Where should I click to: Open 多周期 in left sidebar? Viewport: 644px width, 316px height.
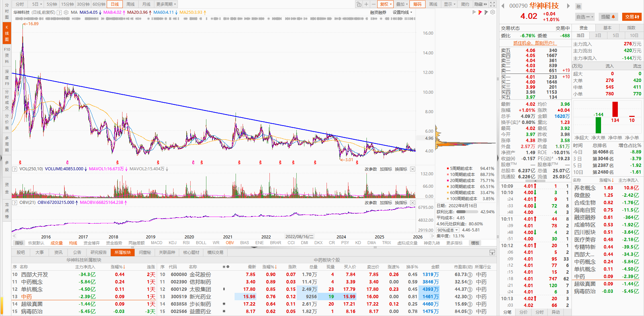7,144
